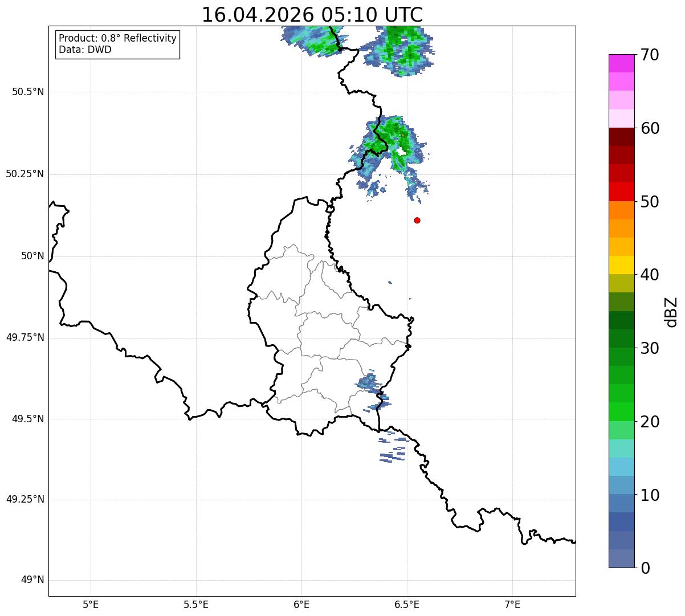This screenshot has width=685, height=616.
Task: Click the dark red 60 dBZ colorbar band
Action: 618,137
